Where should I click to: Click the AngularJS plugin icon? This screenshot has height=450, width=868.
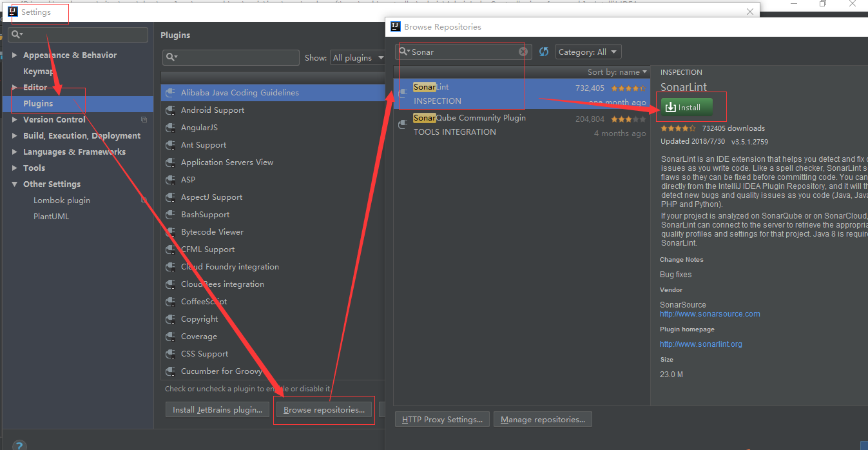(x=171, y=128)
